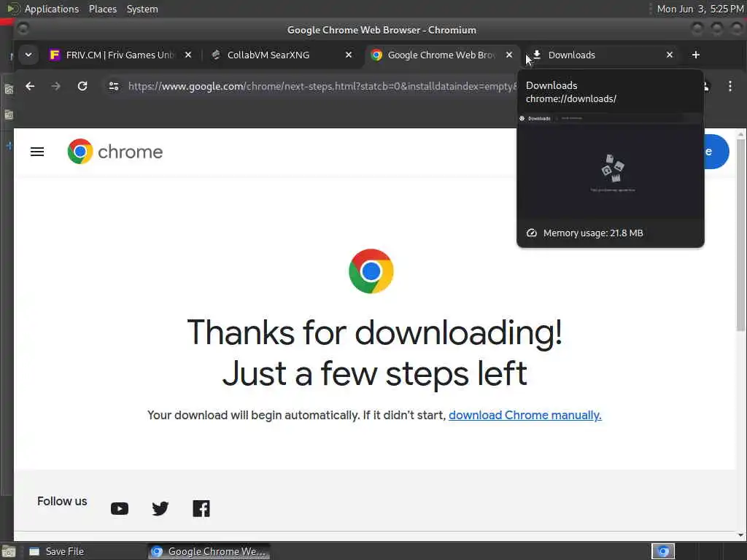Click the Follow us label
Viewport: 747px width, 560px height.
coord(62,501)
